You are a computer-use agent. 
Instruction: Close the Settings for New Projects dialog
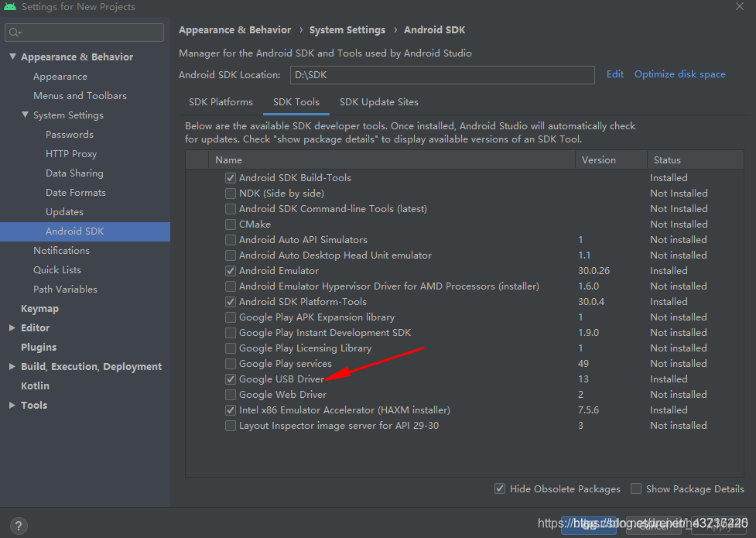(x=740, y=6)
